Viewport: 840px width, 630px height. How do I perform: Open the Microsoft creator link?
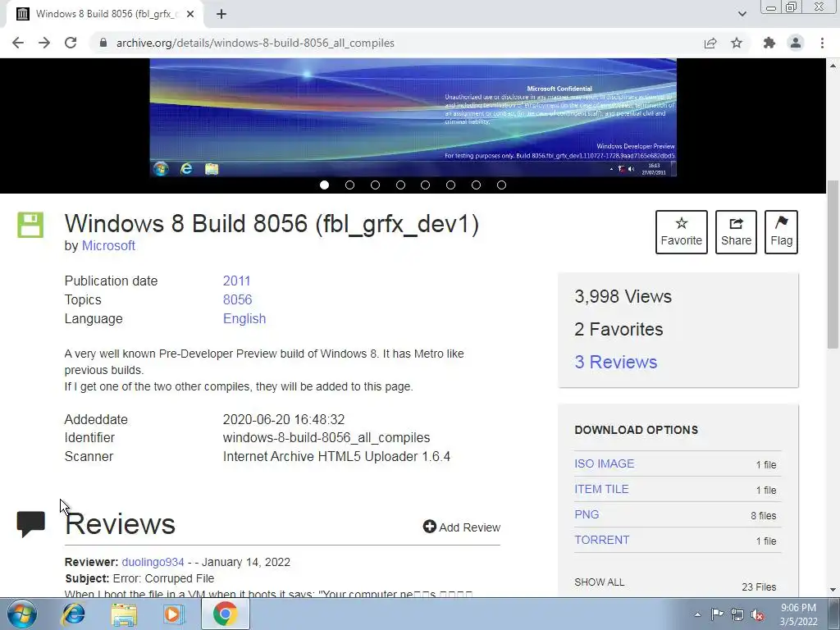(108, 245)
